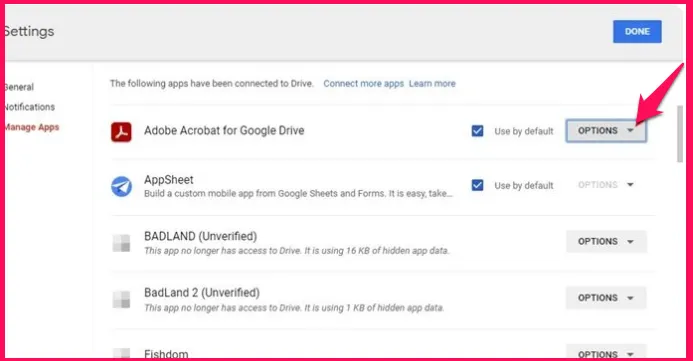Viewport: 693px width, 361px height.
Task: Select the AppSheet app name
Action: click(x=169, y=180)
